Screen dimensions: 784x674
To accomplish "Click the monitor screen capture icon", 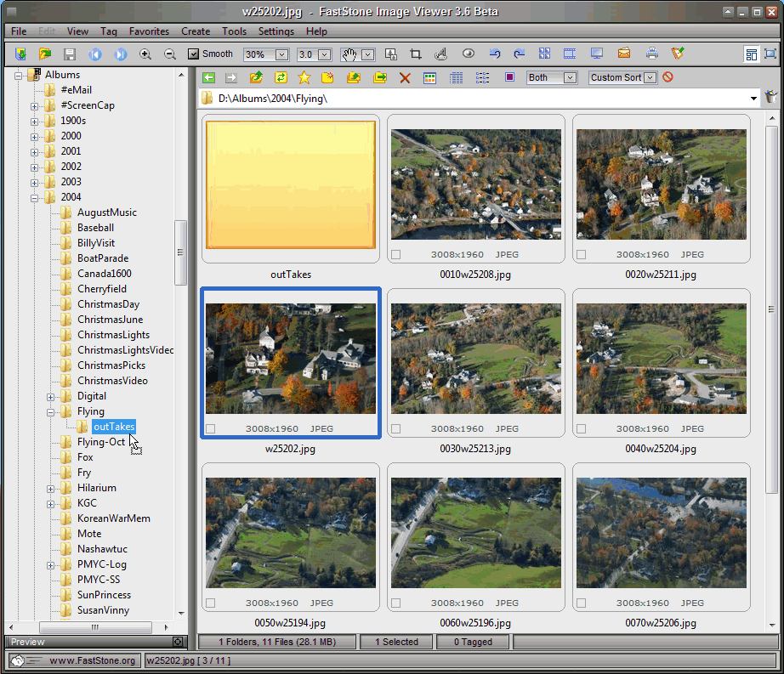I will tap(596, 54).
